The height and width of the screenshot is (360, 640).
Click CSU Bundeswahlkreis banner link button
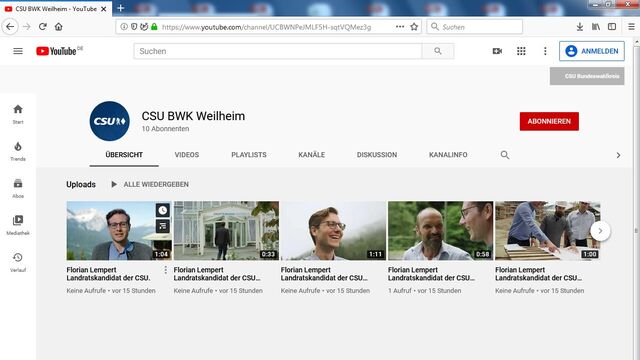click(x=587, y=76)
